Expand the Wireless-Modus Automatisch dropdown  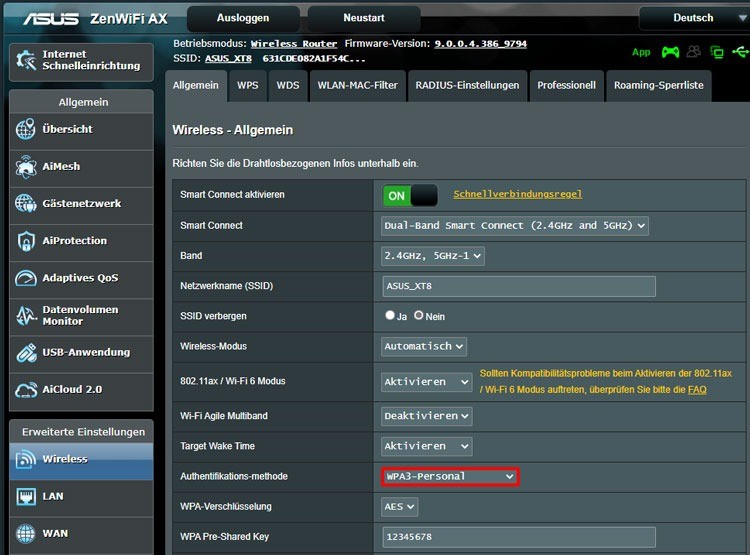pyautogui.click(x=424, y=346)
